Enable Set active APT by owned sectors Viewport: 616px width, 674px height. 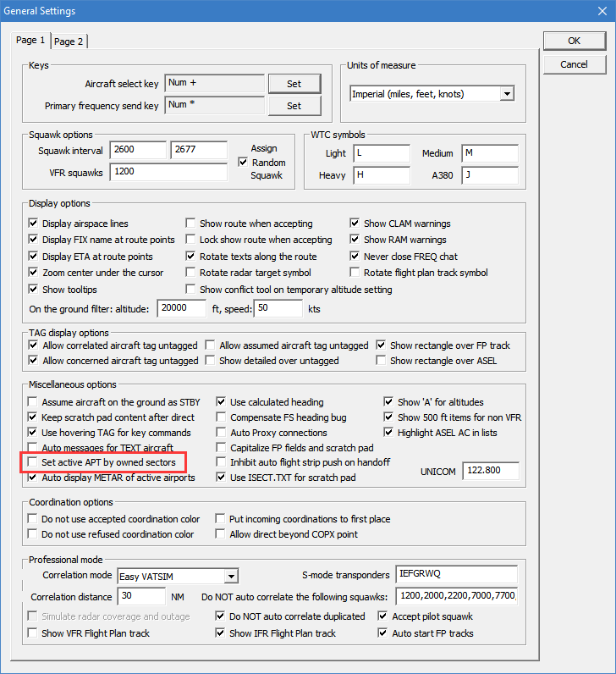pyautogui.click(x=34, y=463)
